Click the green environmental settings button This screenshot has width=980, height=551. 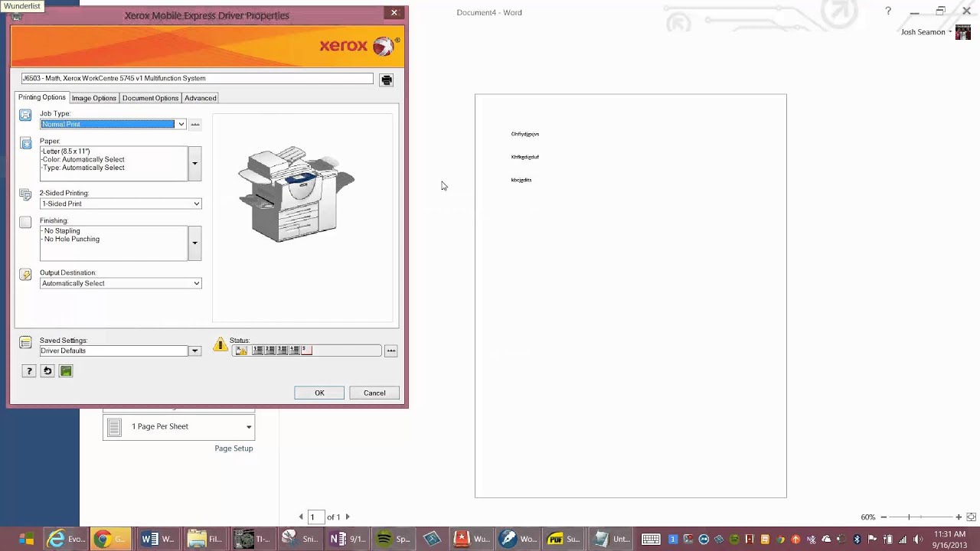coord(66,371)
